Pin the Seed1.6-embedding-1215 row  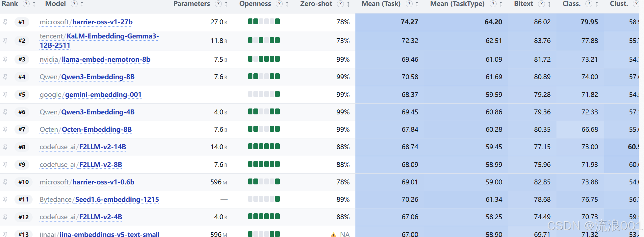click(5, 200)
